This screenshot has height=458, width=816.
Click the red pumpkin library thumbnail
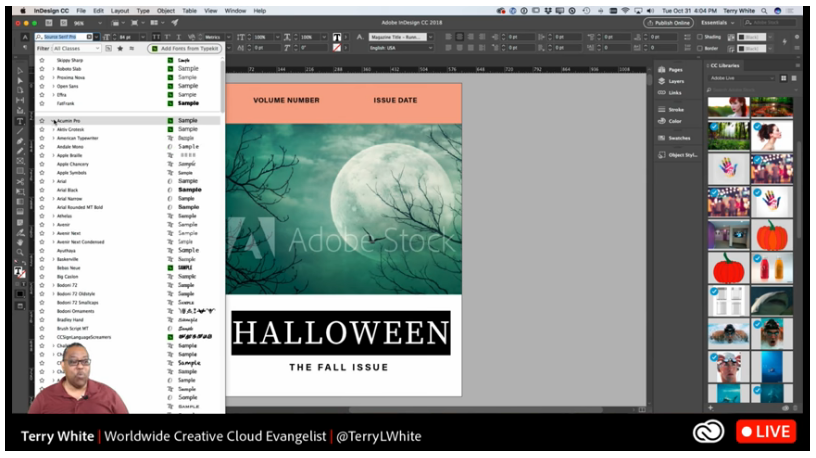730,267
